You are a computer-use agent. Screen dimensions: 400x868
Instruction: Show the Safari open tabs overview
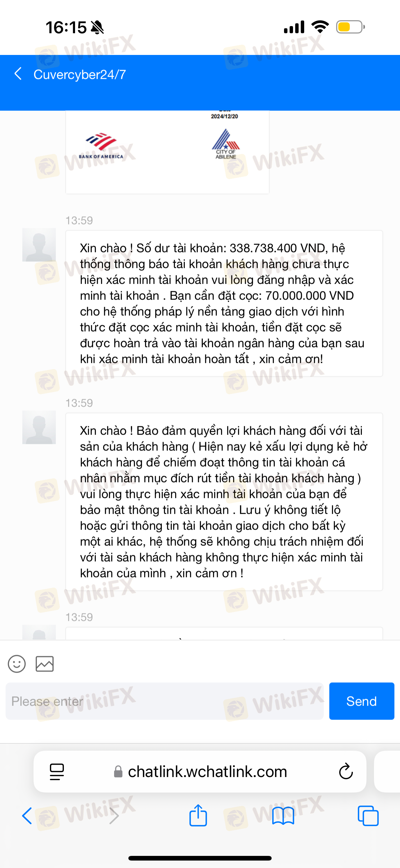[x=368, y=816]
